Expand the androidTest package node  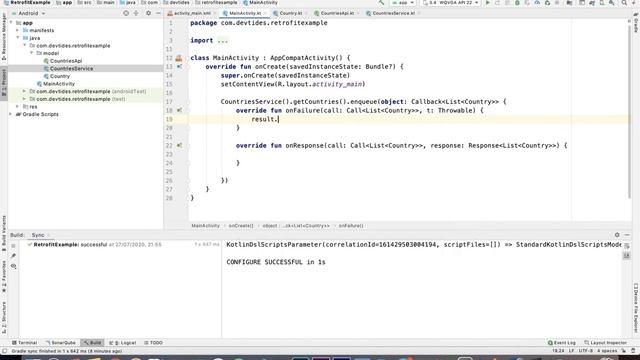pos(25,91)
